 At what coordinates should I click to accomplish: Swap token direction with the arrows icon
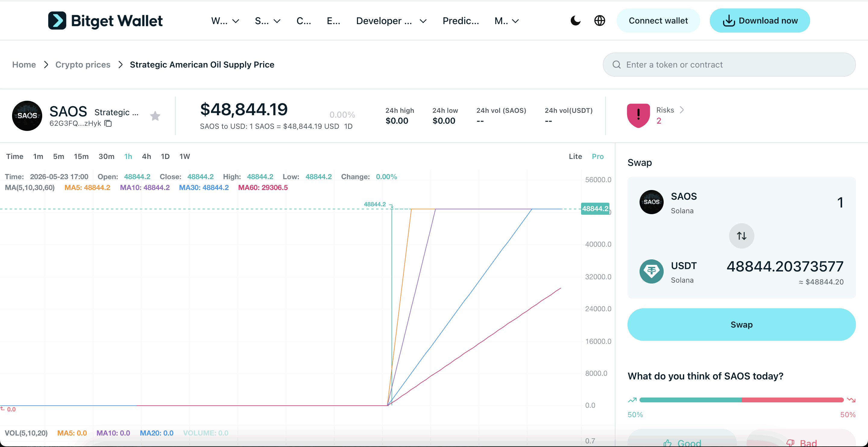(741, 236)
